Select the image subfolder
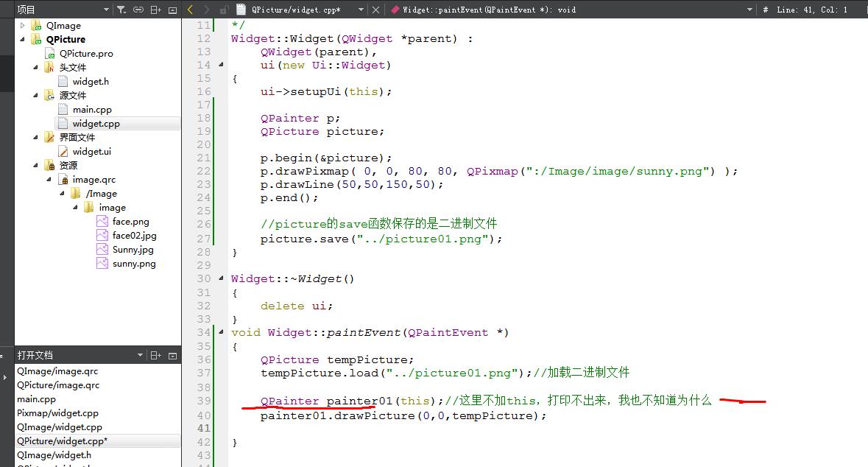Image resolution: width=868 pixels, height=467 pixels. point(113,208)
